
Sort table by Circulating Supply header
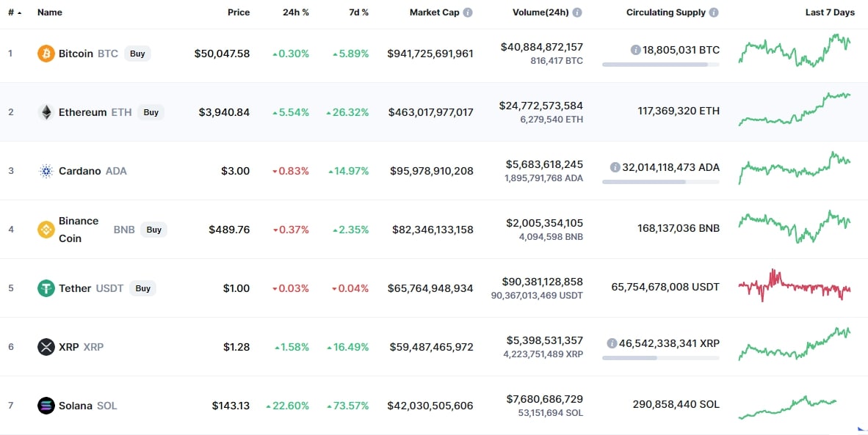click(666, 12)
